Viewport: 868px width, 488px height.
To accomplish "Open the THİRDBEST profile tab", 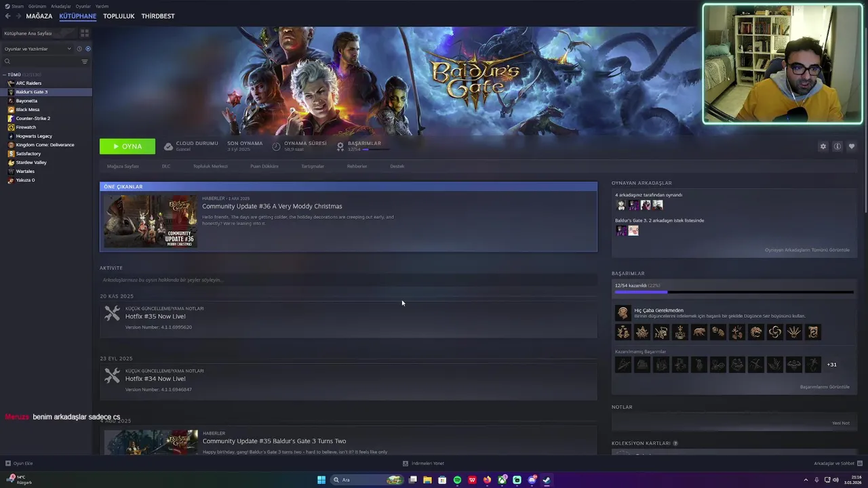I will click(158, 16).
